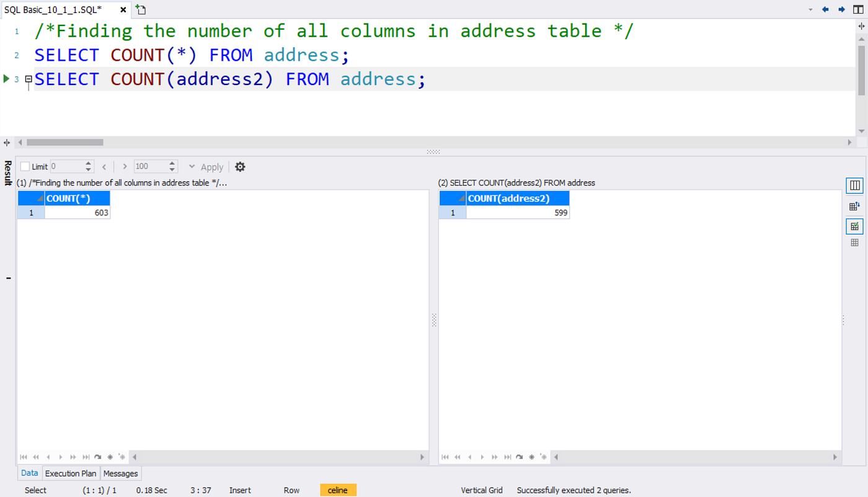The height and width of the screenshot is (497, 868).
Task: Click the grid sort icon in the right sidebar
Action: 854,207
